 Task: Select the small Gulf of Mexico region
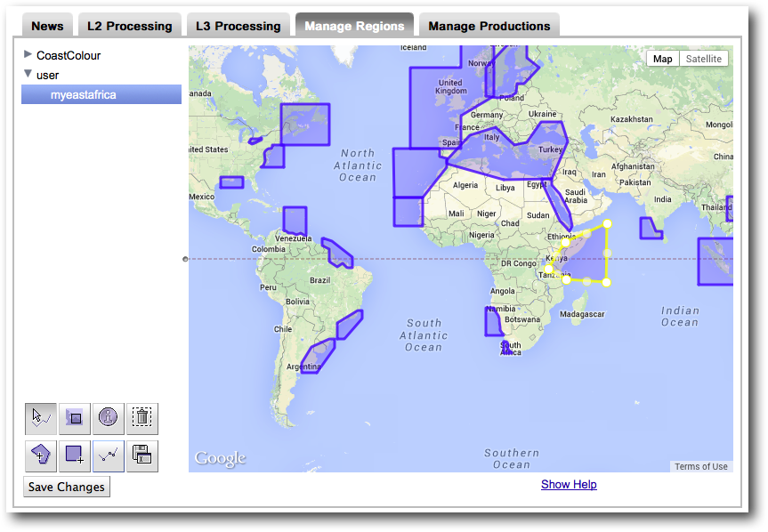tap(231, 182)
